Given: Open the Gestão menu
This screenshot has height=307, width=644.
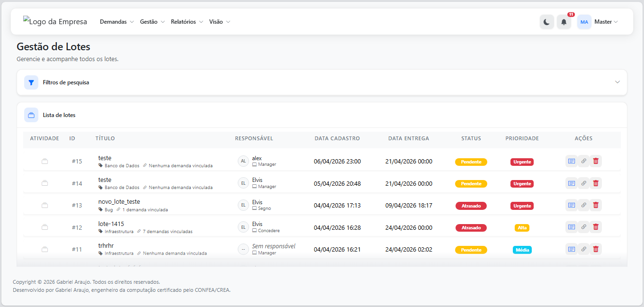Looking at the screenshot, I should coord(152,22).
